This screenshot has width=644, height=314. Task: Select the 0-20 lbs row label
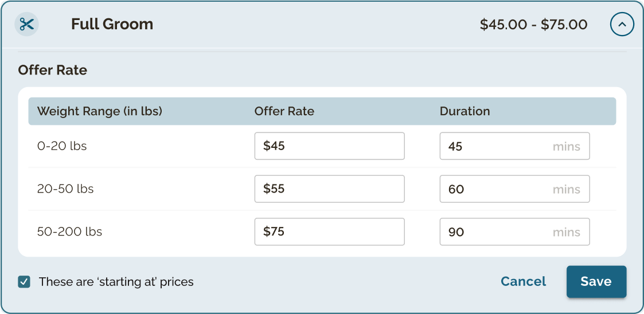[62, 146]
